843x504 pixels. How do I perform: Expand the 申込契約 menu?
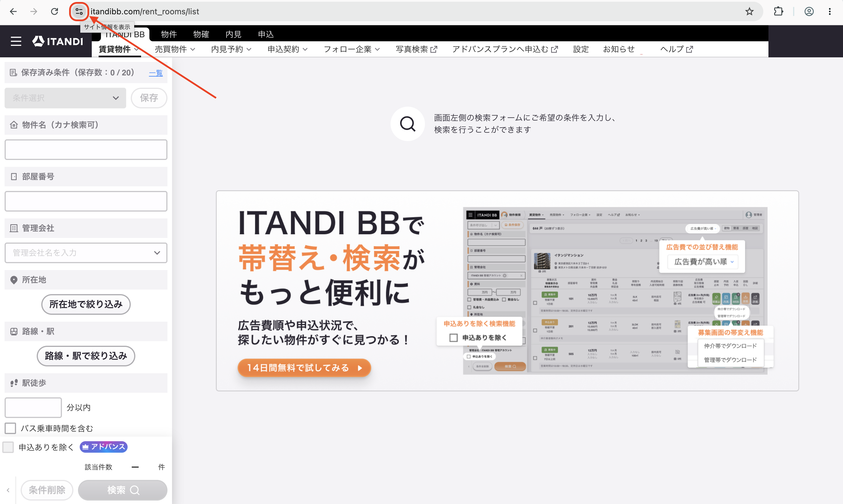[x=288, y=49]
